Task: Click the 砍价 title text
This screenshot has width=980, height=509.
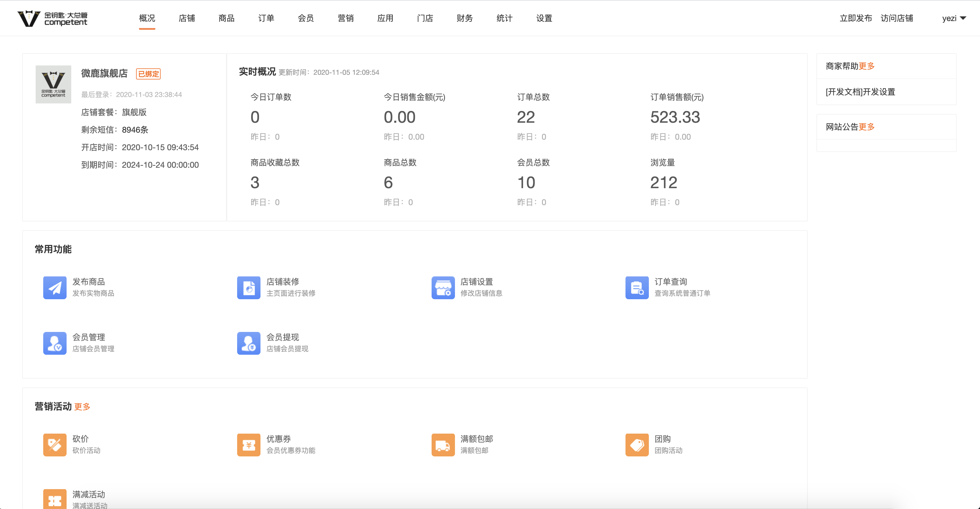Action: [x=81, y=439]
